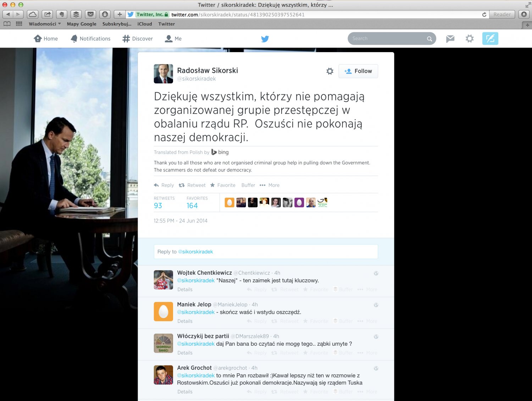Toggle Follow for Radosław Sikorski

(x=358, y=71)
